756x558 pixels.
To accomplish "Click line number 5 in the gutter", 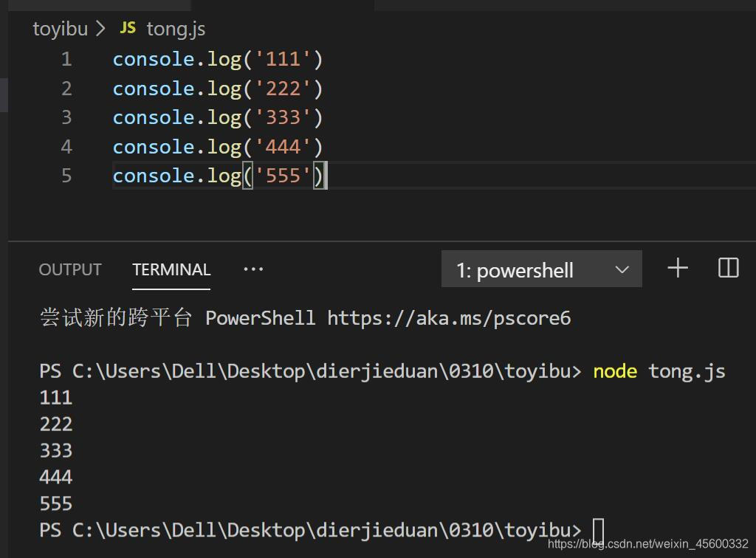I will (x=66, y=176).
